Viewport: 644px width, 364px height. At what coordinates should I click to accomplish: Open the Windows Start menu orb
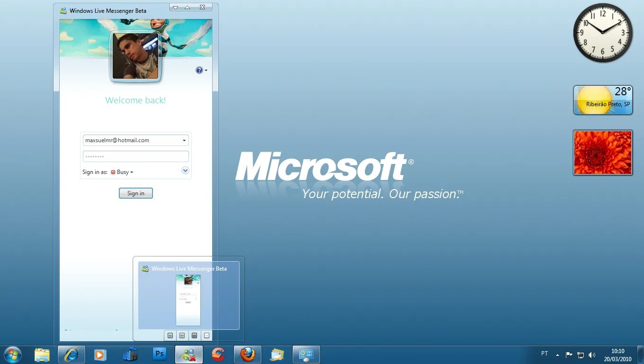point(12,355)
